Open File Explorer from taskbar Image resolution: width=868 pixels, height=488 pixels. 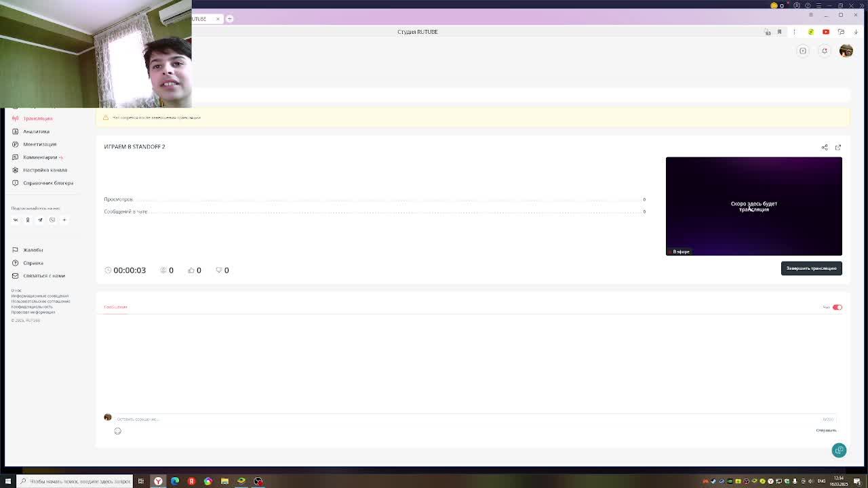click(x=224, y=481)
